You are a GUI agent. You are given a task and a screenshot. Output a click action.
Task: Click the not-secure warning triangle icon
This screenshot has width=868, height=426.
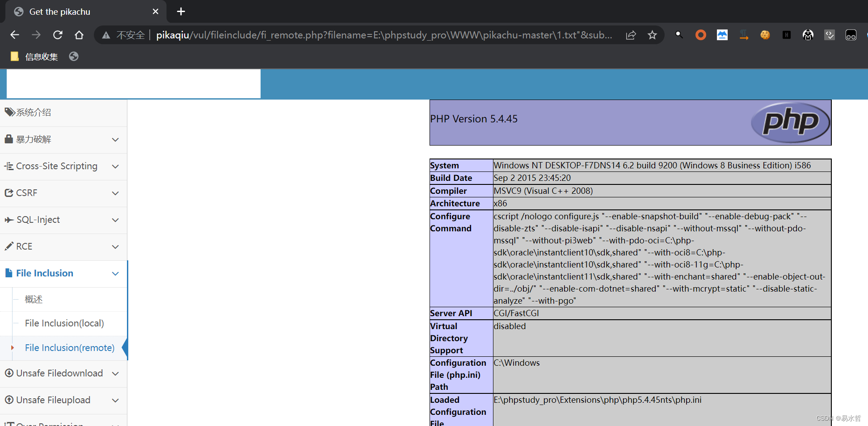tap(106, 35)
